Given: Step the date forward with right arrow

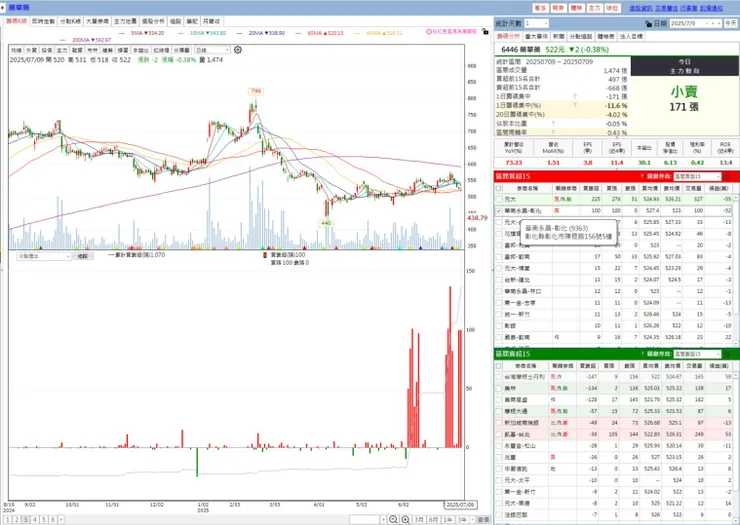Looking at the screenshot, I should click(719, 23).
